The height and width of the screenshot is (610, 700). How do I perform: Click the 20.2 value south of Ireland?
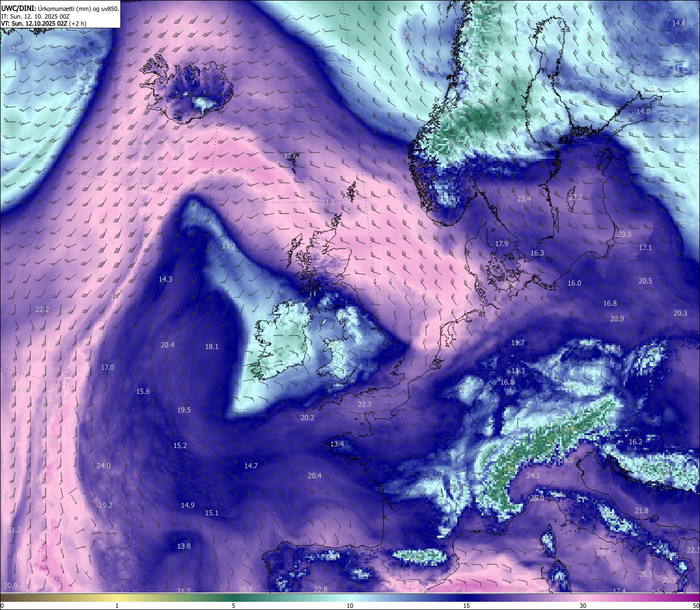tap(307, 417)
